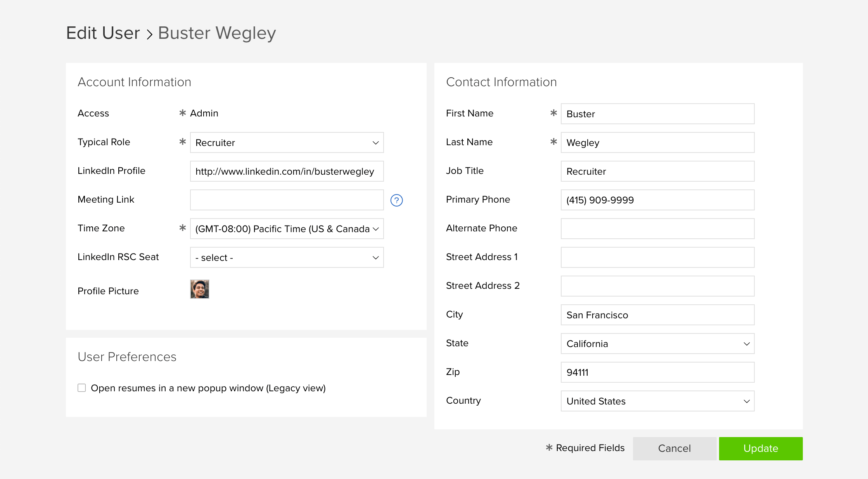Click the Street Address 1 field

pyautogui.click(x=657, y=257)
